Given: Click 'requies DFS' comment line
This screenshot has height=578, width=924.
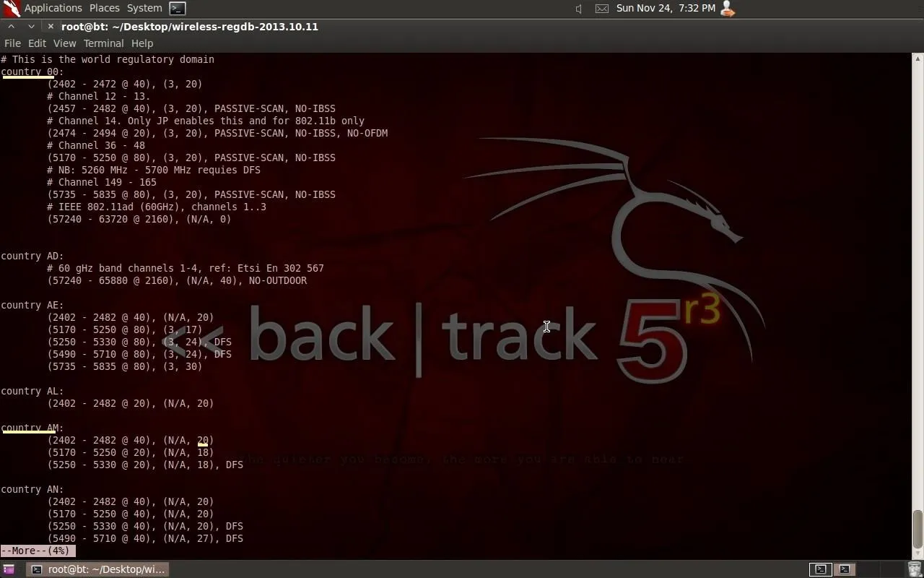Looking at the screenshot, I should pos(154,170).
